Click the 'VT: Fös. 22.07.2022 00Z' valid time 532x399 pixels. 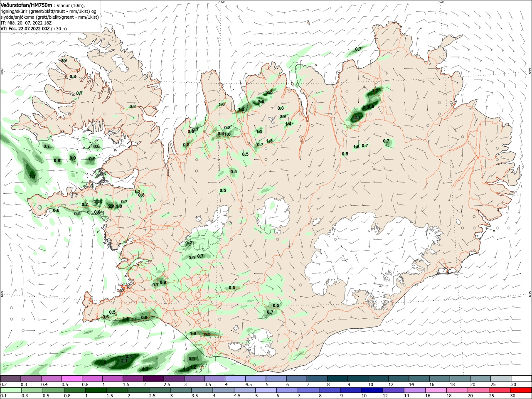click(x=25, y=29)
